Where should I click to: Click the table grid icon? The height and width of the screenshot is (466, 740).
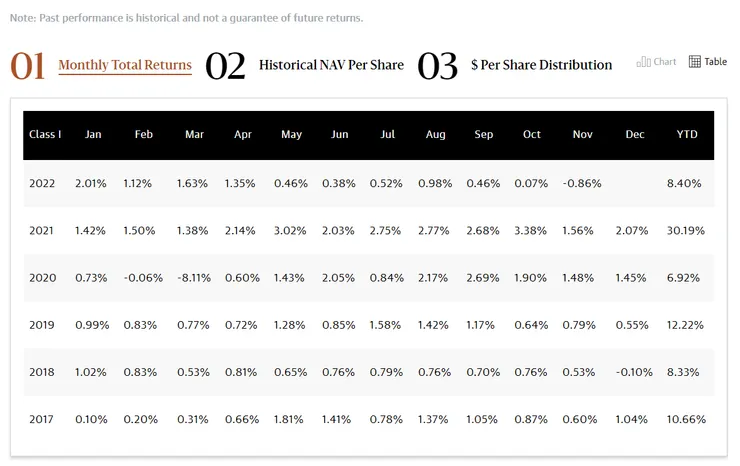coord(695,62)
